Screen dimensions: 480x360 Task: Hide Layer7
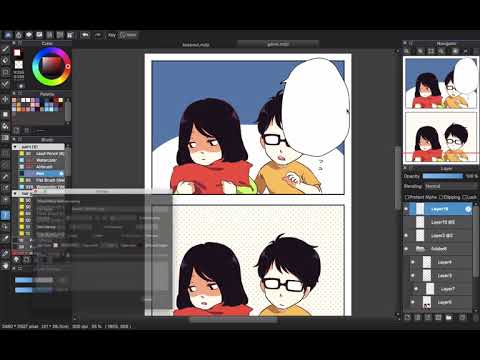click(x=416, y=289)
